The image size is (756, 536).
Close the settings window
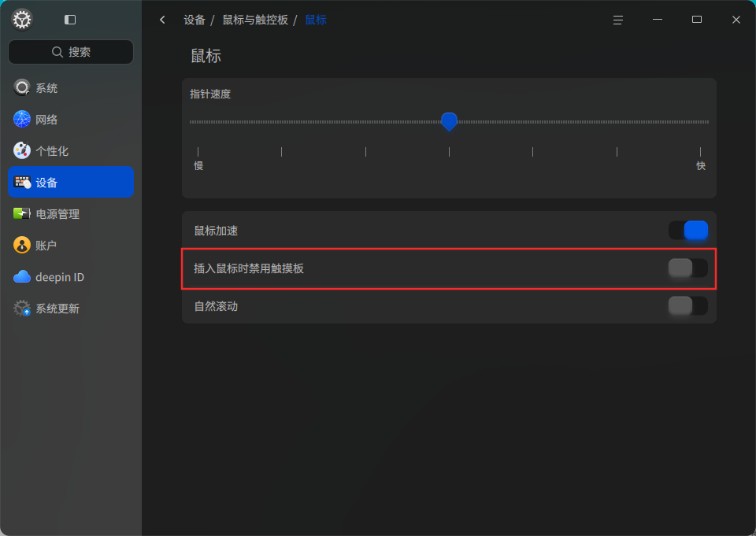click(x=736, y=20)
